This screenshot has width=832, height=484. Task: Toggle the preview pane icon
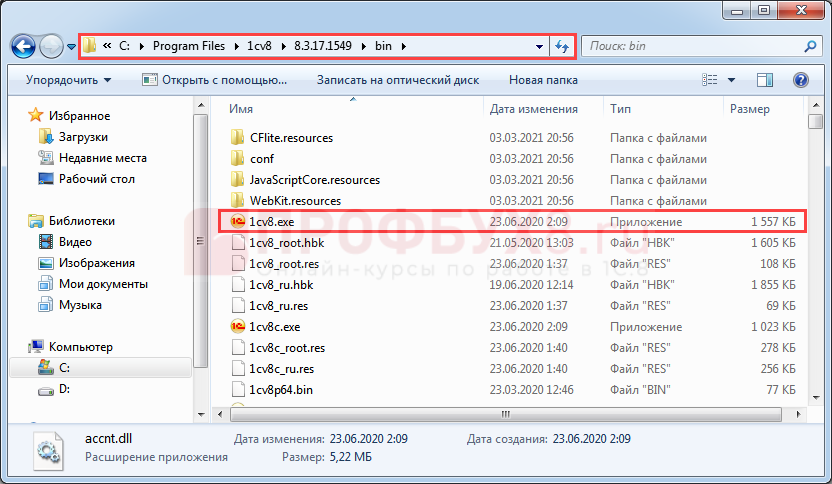pyautogui.click(x=765, y=79)
